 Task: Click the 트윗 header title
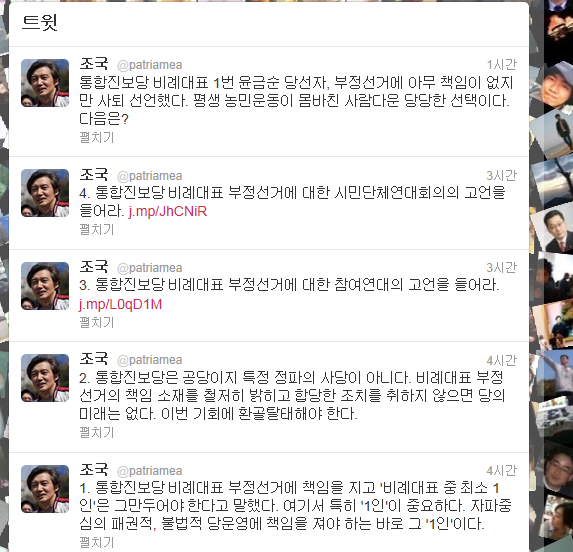[x=39, y=23]
